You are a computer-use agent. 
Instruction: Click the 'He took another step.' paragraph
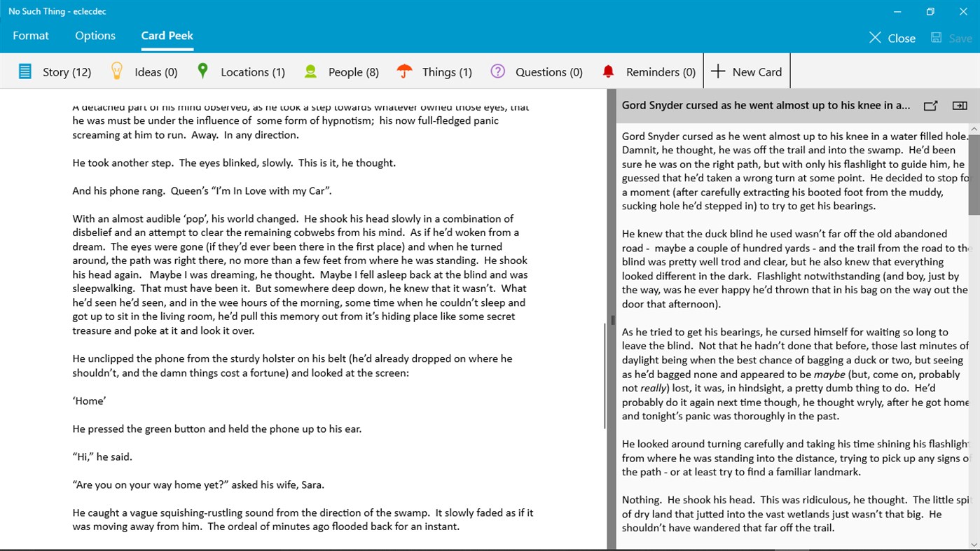point(234,162)
